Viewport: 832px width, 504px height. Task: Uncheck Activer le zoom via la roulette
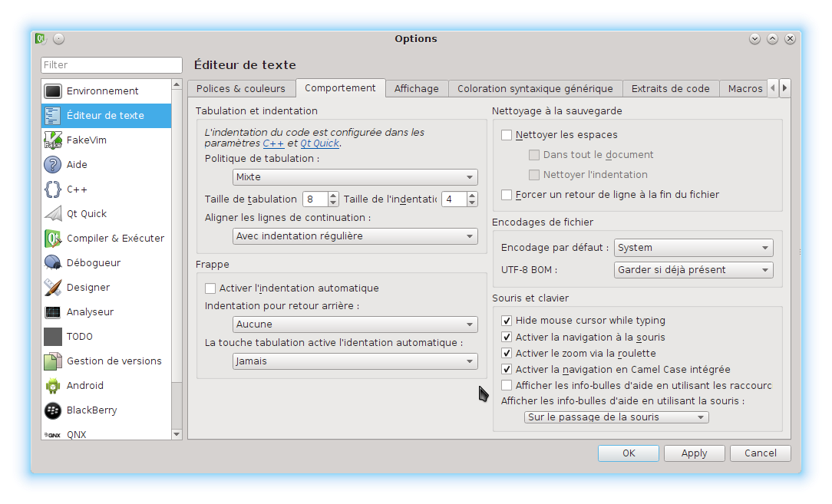[x=507, y=354]
